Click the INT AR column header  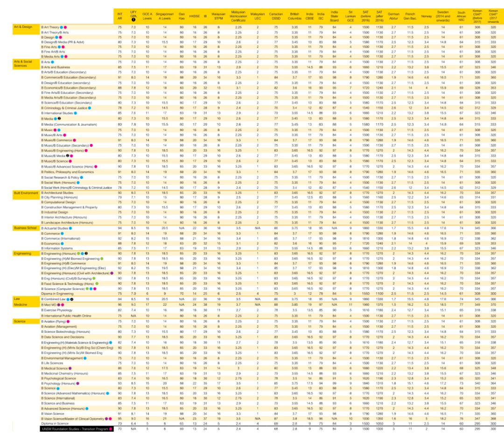click(x=120, y=16)
